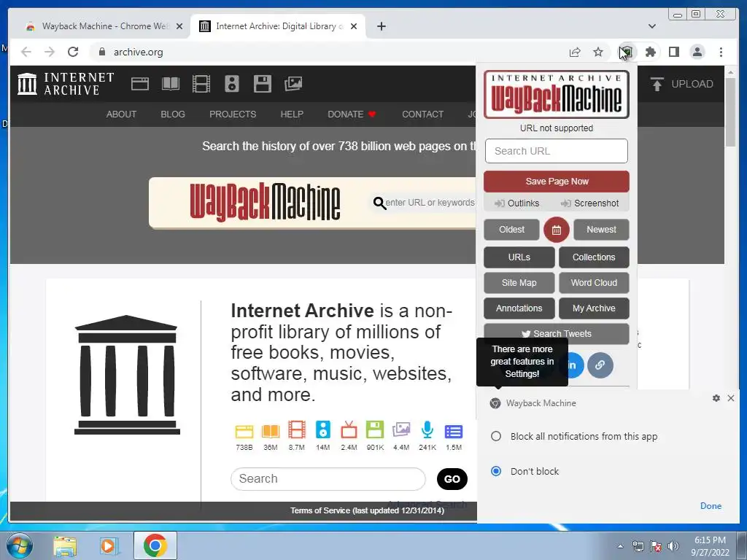Click the Newest button
Image resolution: width=747 pixels, height=560 pixels.
[x=601, y=230]
